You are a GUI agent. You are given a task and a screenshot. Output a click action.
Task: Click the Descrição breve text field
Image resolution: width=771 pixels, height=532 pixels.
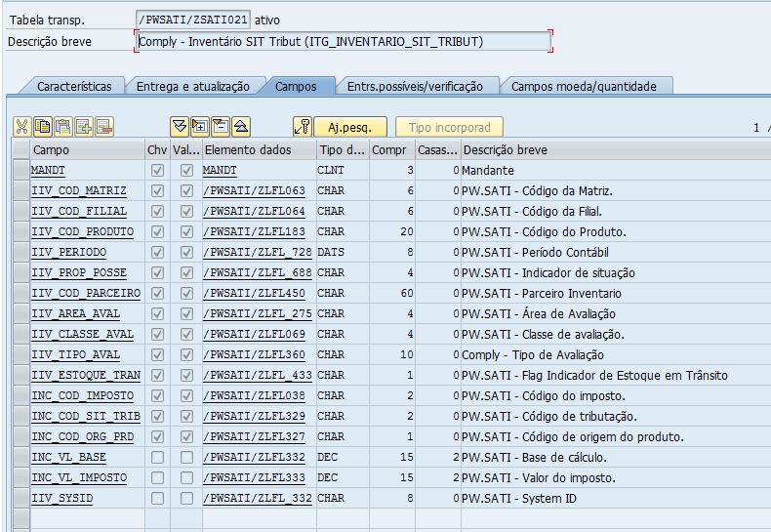[x=342, y=42]
